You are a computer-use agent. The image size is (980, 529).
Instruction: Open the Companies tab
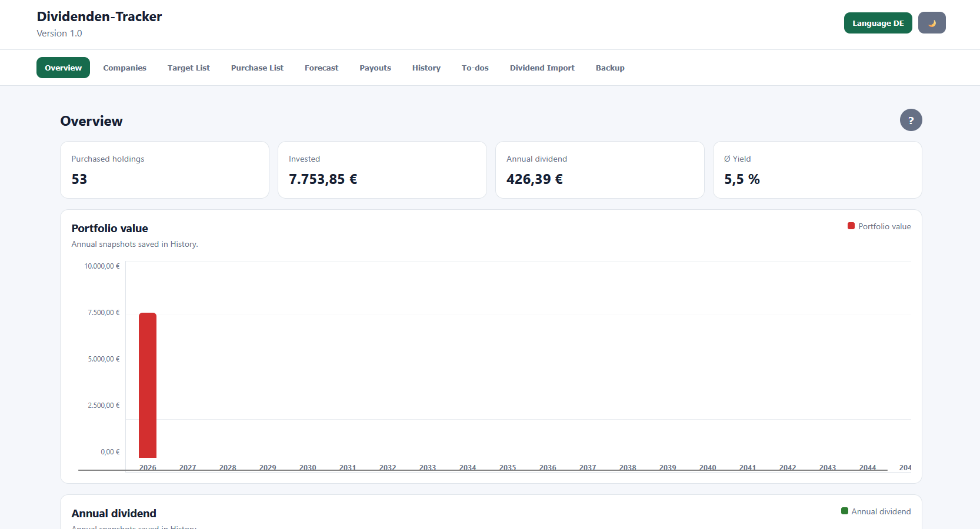coord(125,68)
